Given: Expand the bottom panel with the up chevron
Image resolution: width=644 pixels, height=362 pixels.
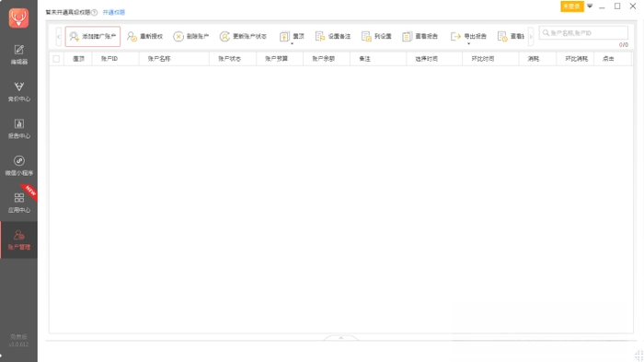Looking at the screenshot, I should coord(341,338).
